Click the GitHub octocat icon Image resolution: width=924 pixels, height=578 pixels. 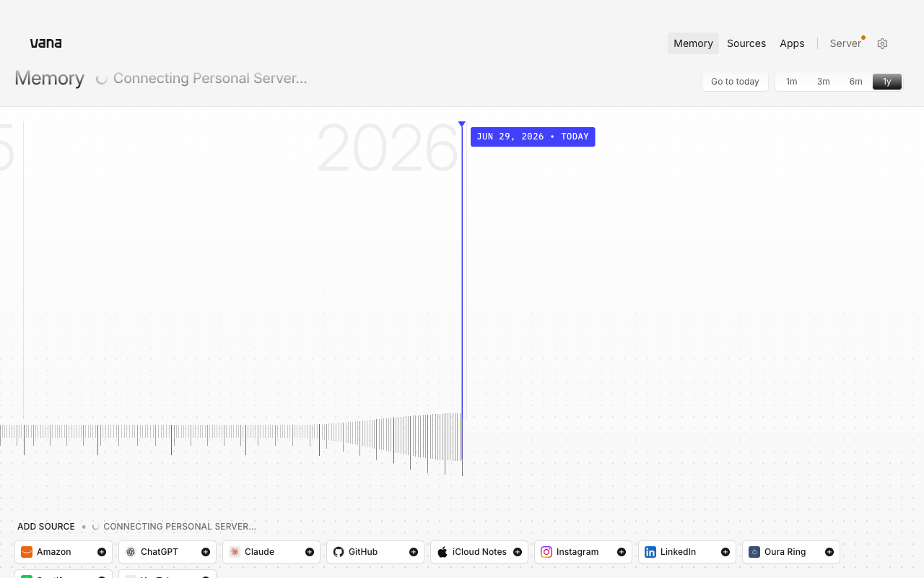click(x=339, y=552)
